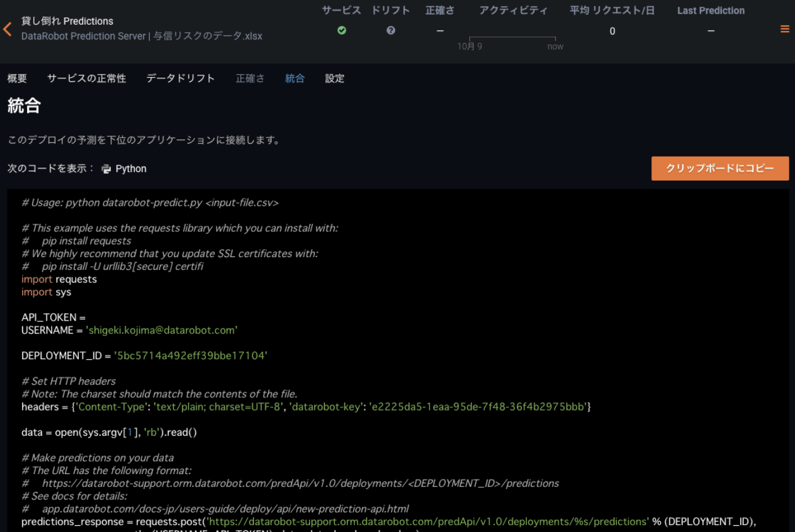The image size is (795, 532).
Task: Click the requests.post URL string
Action: click(427, 522)
